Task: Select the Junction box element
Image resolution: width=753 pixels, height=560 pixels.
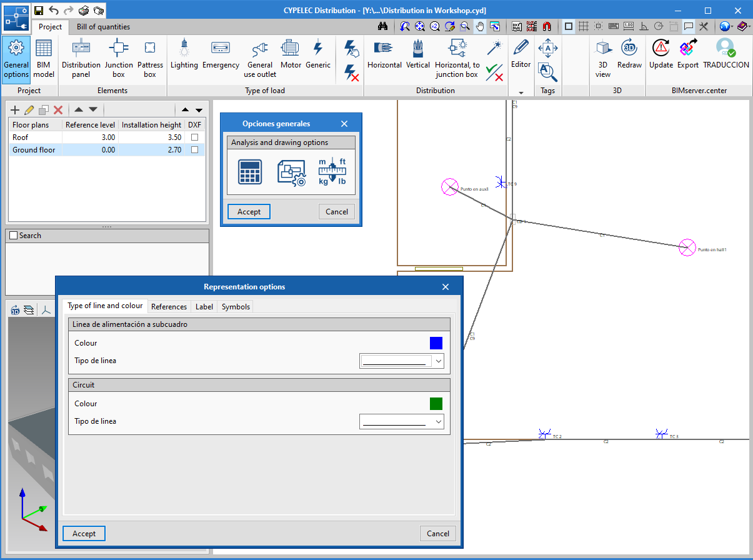Action: pyautogui.click(x=119, y=59)
